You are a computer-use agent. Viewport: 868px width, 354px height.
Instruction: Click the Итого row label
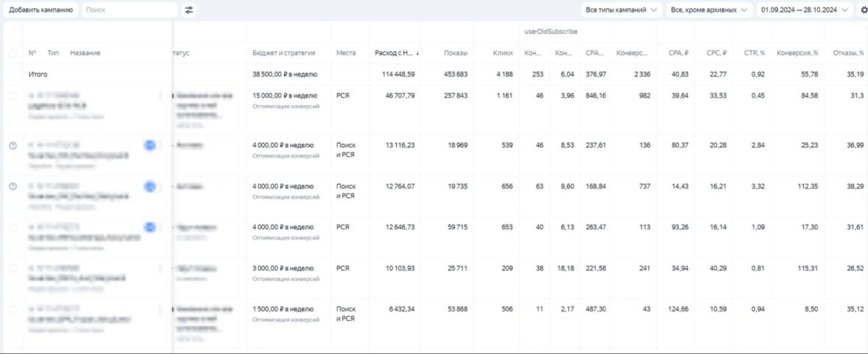[38, 74]
